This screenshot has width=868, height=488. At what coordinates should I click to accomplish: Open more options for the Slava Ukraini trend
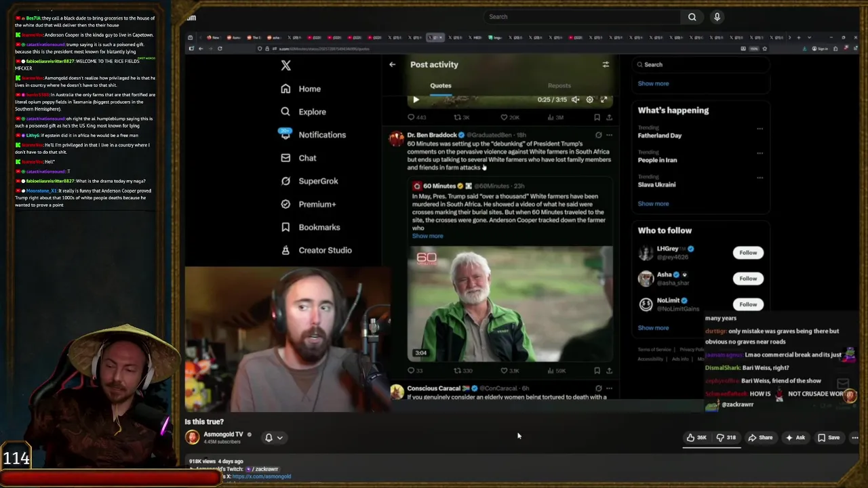(759, 178)
